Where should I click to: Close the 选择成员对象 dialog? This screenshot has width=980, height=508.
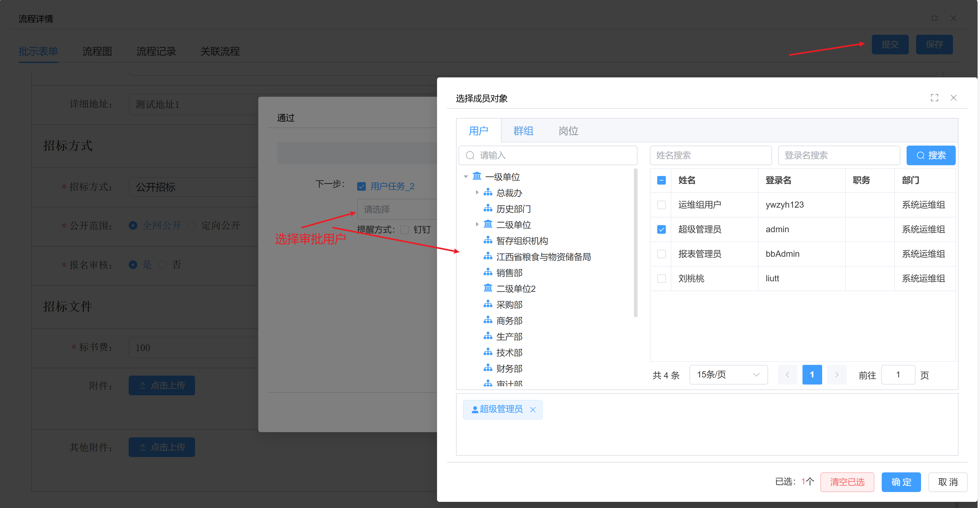pos(953,98)
